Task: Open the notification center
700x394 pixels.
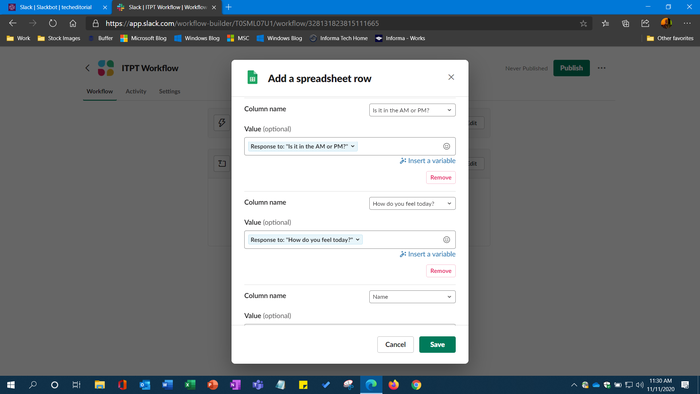Action: 685,385
